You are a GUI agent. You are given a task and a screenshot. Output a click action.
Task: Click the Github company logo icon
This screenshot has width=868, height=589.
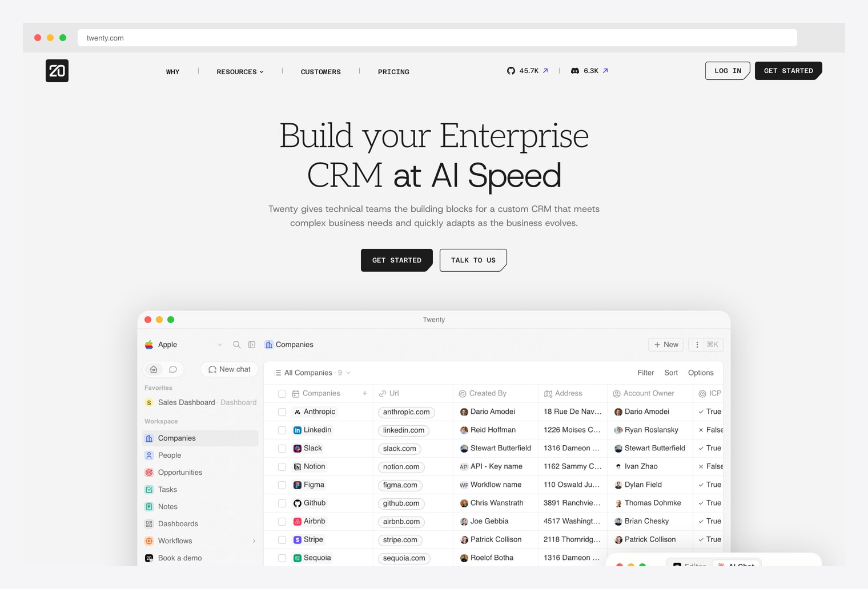(298, 503)
